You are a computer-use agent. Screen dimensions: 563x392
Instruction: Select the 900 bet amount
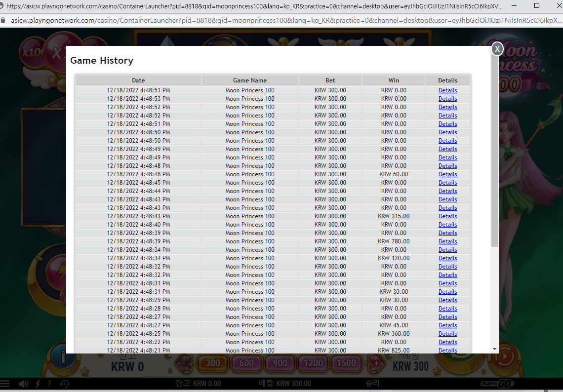[x=280, y=363]
